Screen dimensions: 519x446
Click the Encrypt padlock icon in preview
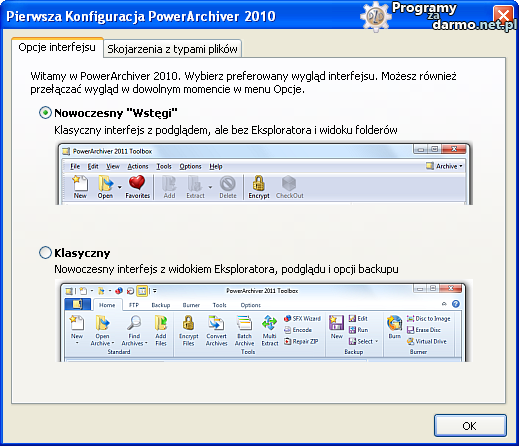click(x=258, y=183)
